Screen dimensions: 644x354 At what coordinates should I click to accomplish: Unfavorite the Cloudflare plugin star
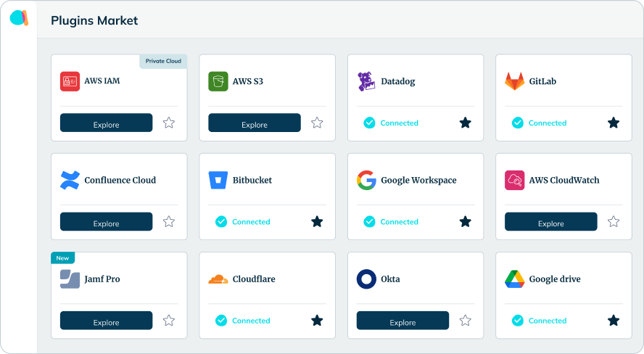point(317,321)
